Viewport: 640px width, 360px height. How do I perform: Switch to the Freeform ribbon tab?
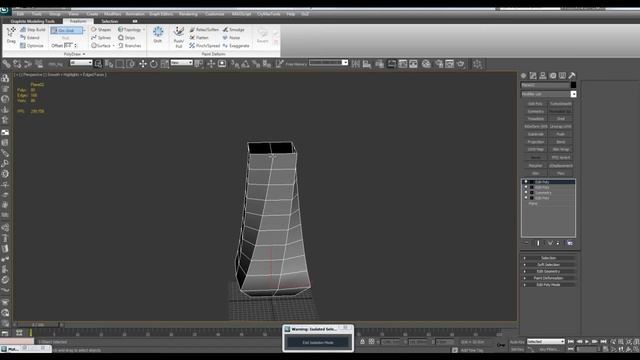coord(78,21)
